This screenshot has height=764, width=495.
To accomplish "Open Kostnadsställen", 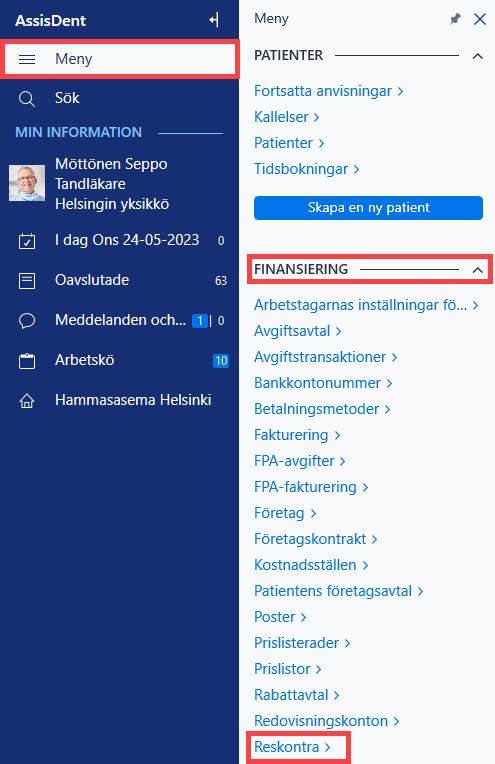I will [x=311, y=565].
